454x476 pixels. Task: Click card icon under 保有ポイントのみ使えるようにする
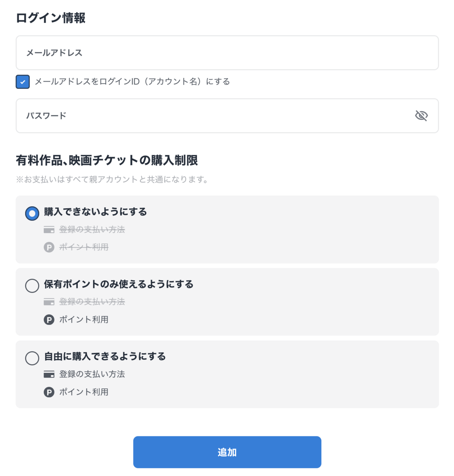point(49,302)
